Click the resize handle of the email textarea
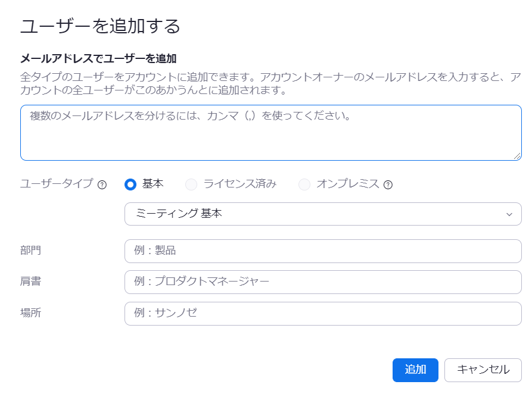This screenshot has height=397, width=532. point(517,156)
